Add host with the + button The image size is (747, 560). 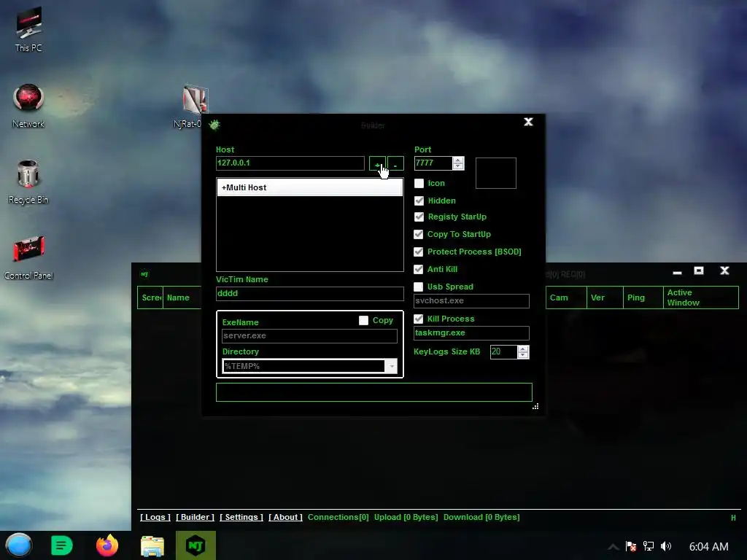(x=377, y=163)
